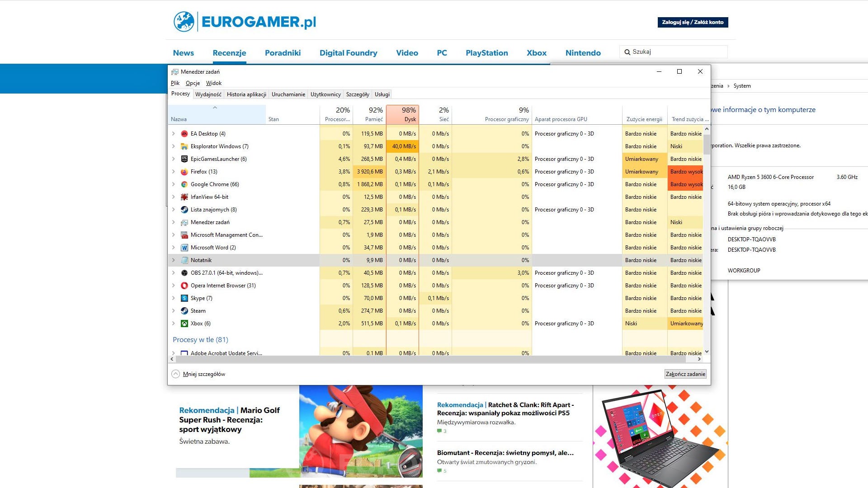The image size is (868, 488).
Task: Switch to the Uruchamianie tab
Action: click(x=288, y=94)
